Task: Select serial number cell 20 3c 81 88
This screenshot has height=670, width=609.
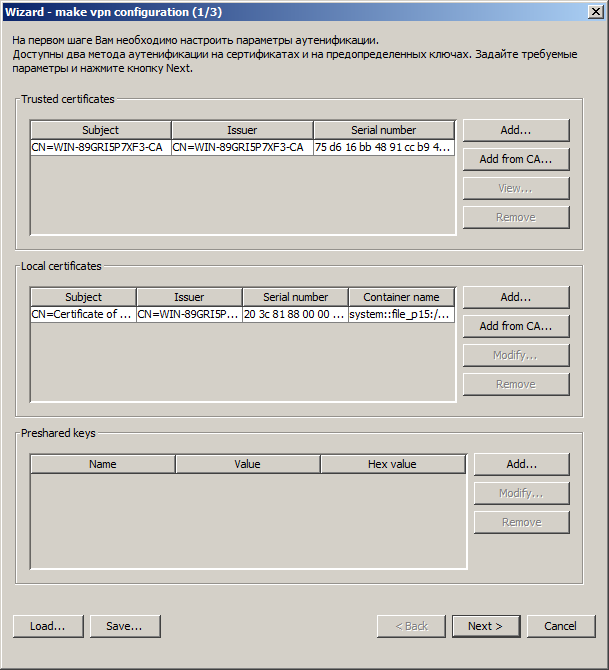Action: pos(295,314)
